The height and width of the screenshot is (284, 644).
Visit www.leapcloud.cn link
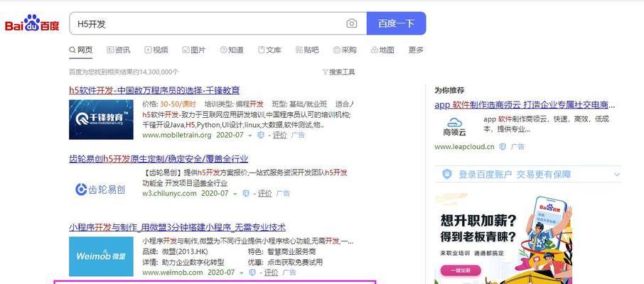[x=464, y=146]
